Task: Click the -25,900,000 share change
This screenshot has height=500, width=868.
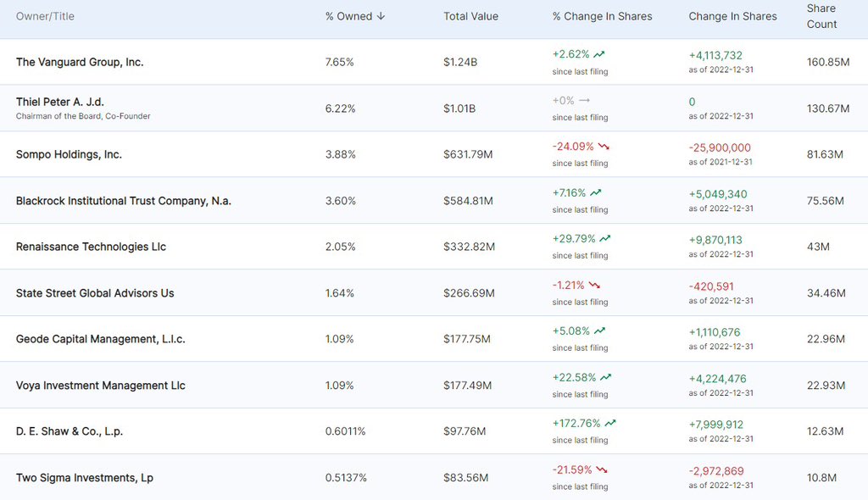Action: click(x=720, y=147)
